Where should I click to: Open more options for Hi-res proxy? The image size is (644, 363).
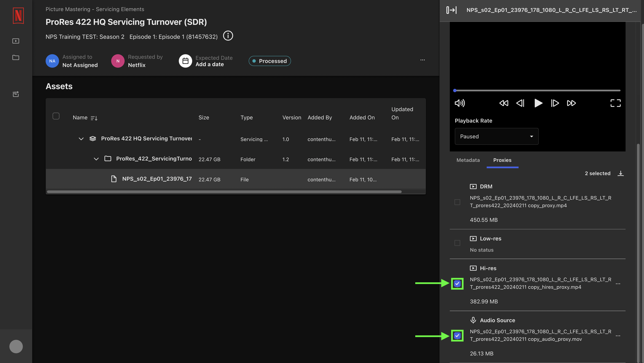(x=618, y=284)
